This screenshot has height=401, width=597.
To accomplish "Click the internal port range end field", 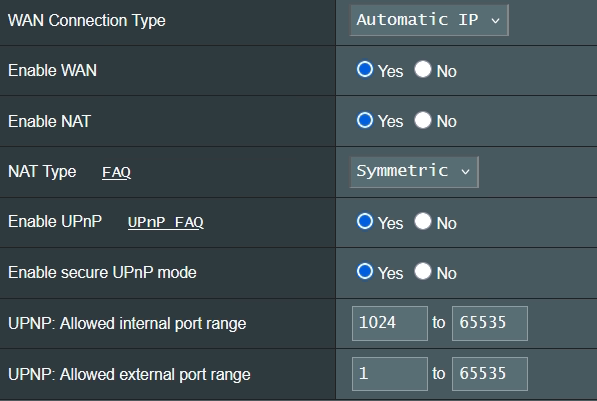I will (x=490, y=323).
